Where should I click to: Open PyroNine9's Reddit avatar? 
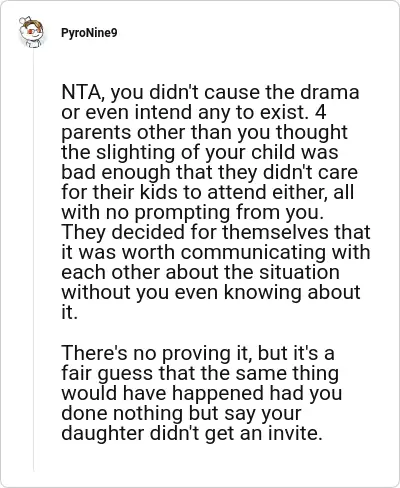pyautogui.click(x=31, y=32)
